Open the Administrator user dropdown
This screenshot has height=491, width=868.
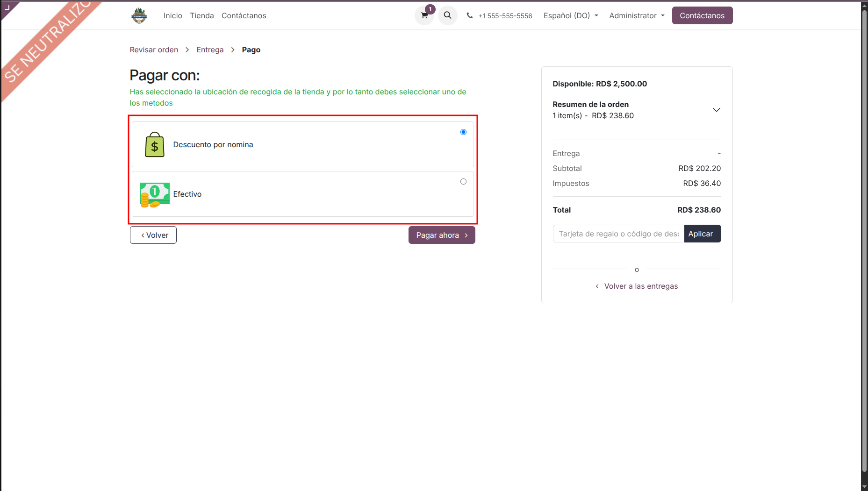[x=636, y=15]
